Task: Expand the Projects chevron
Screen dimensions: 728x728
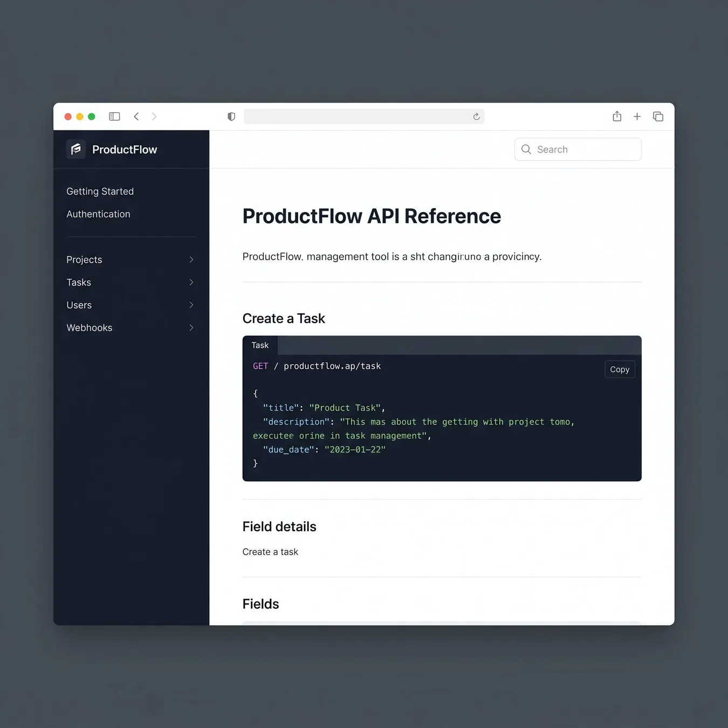Action: [191, 259]
